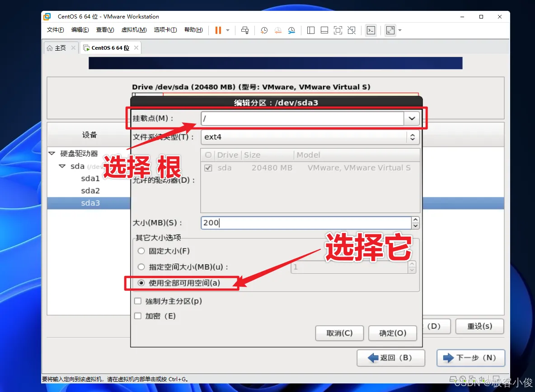
Task: Collapse the sda device tree node
Action: (62, 166)
